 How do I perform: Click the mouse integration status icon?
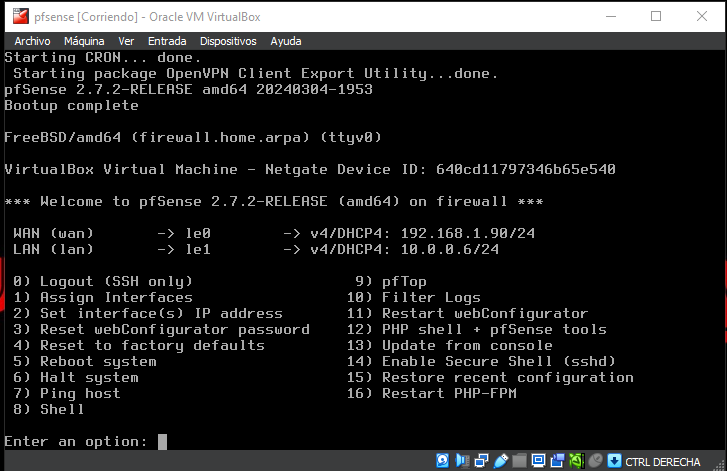[595, 461]
